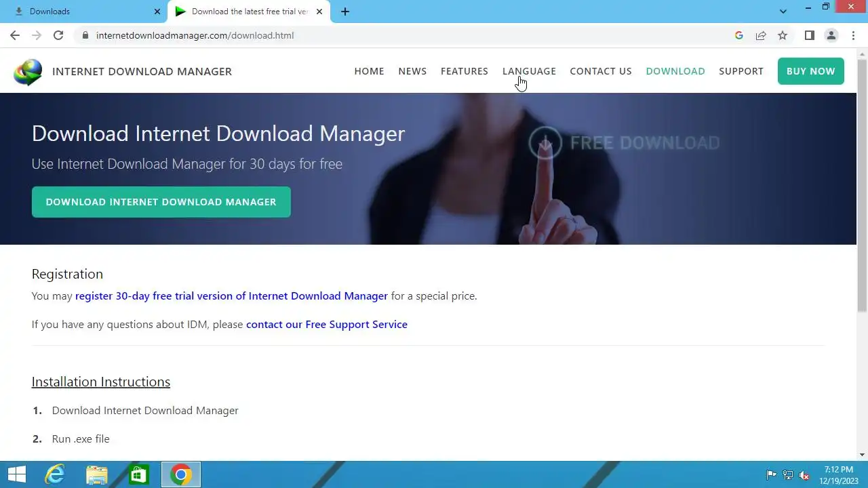Image resolution: width=868 pixels, height=488 pixels.
Task: Click the INTERNET DOWNLOAD MANAGER site title
Action: point(142,71)
